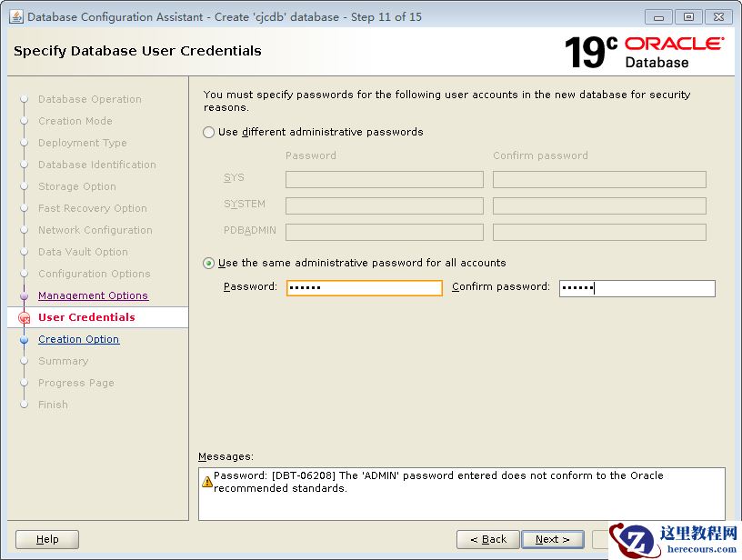Click the disabled SYS confirm password field

tap(599, 179)
